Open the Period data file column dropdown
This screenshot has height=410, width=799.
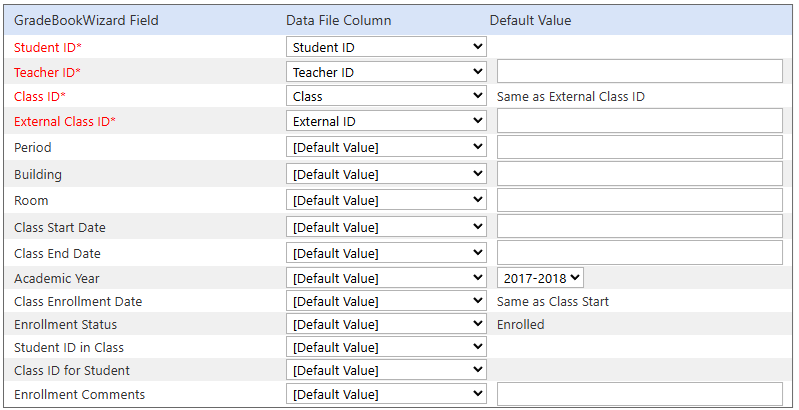coord(386,147)
